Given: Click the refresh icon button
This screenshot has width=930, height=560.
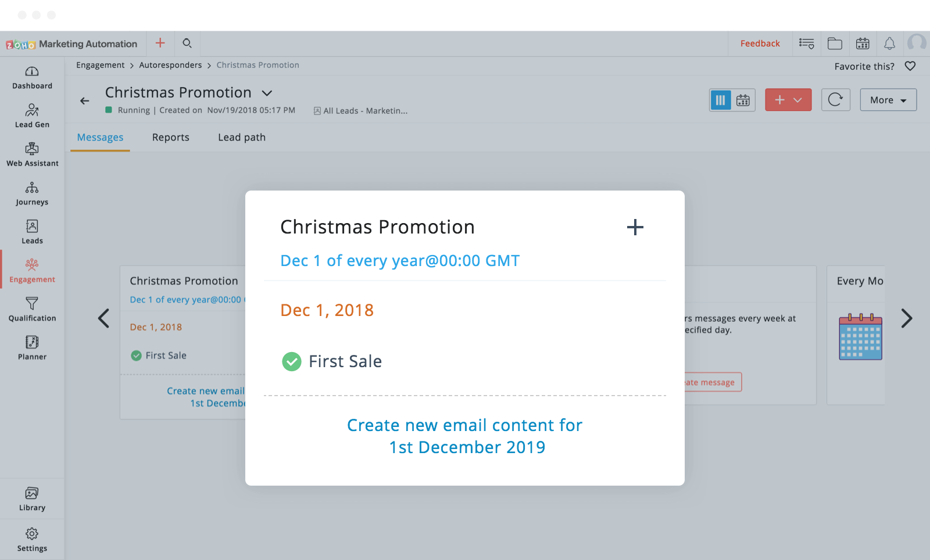Looking at the screenshot, I should (835, 100).
